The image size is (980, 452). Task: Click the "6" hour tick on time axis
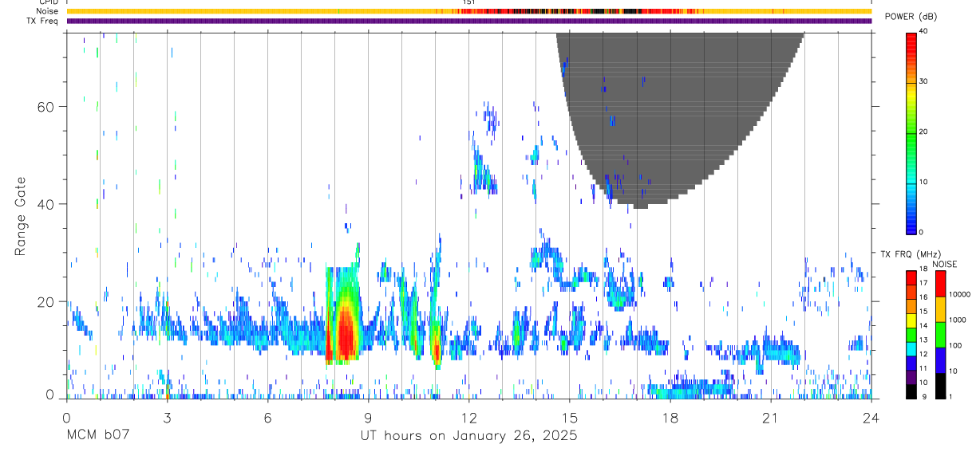[x=267, y=418]
